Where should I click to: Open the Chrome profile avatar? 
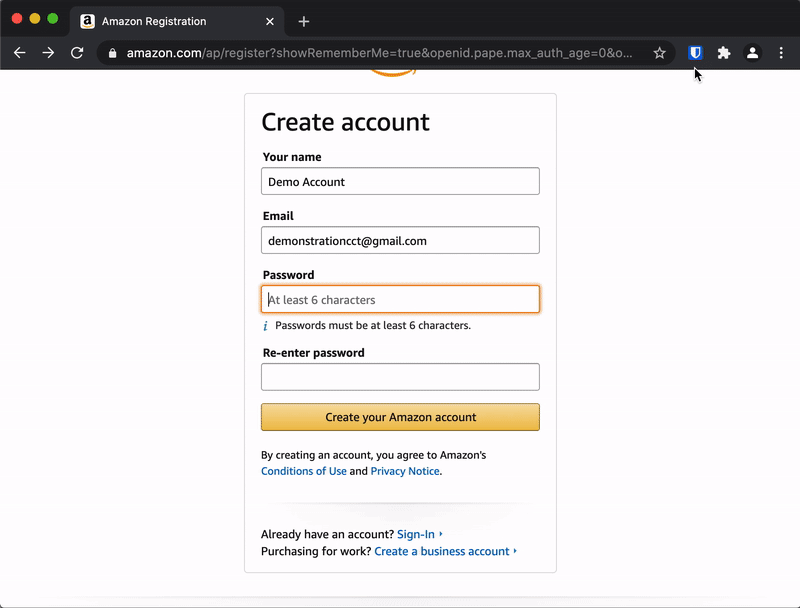point(752,53)
